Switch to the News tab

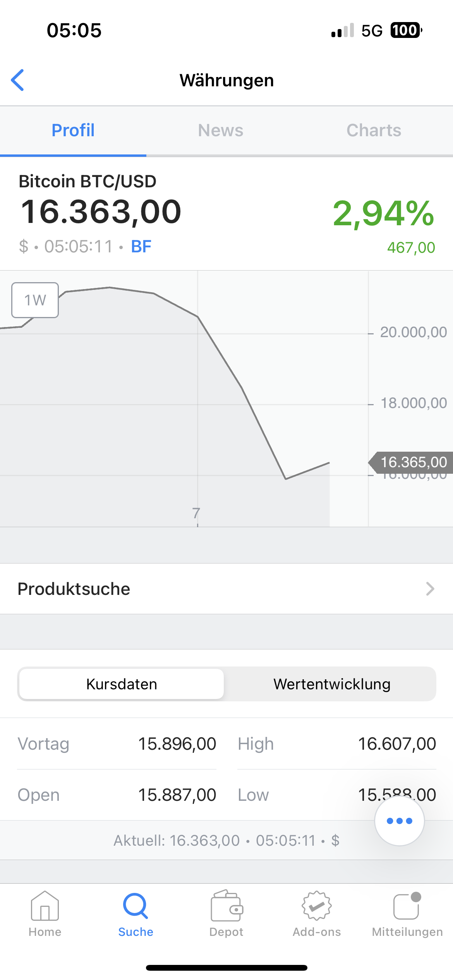(221, 130)
